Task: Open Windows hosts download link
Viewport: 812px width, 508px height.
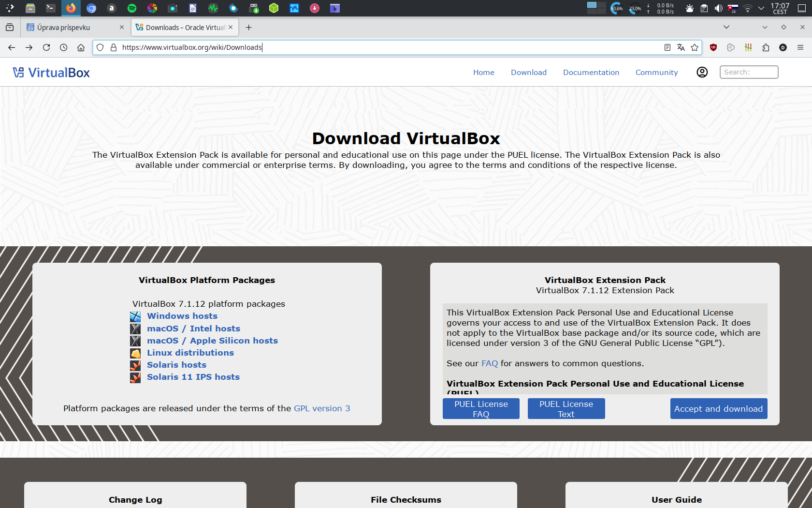Action: tap(182, 316)
